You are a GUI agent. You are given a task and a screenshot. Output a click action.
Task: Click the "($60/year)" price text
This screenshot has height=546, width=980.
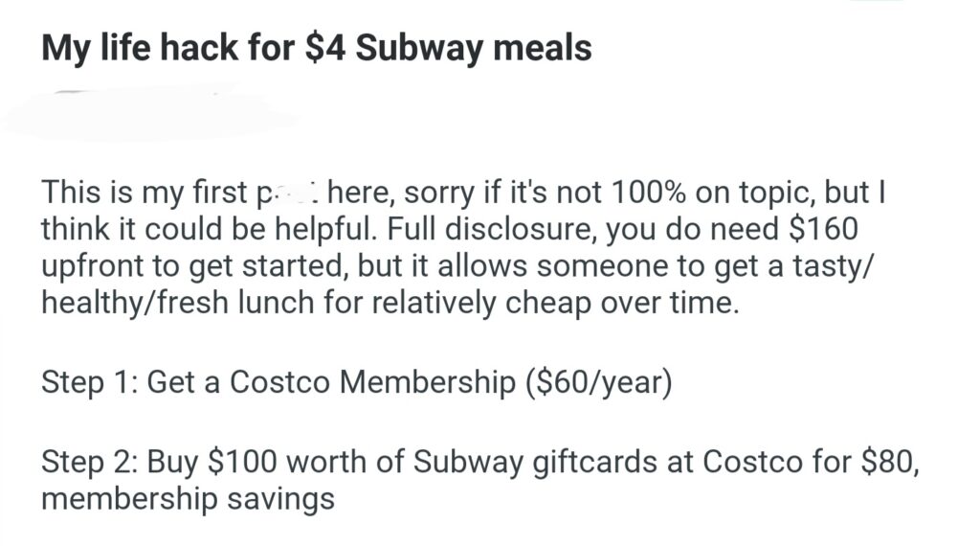[599, 382]
